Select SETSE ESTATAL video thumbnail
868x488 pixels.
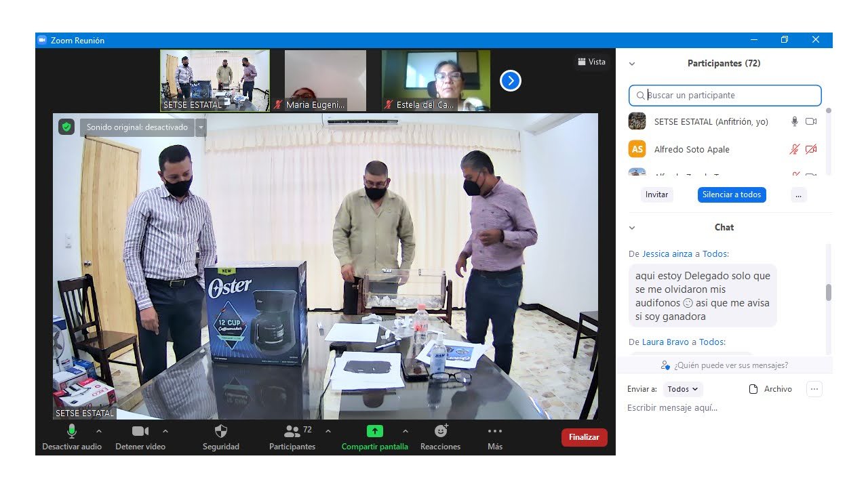pyautogui.click(x=215, y=81)
